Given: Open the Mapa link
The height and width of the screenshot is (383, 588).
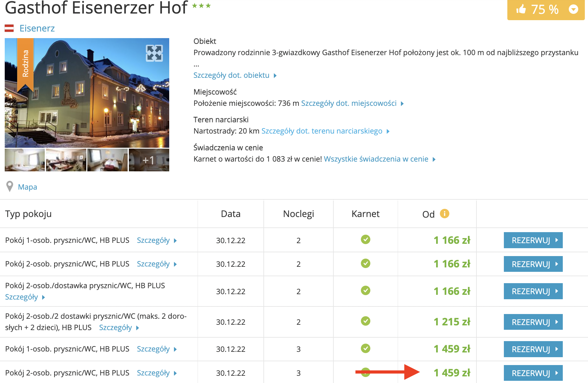Looking at the screenshot, I should point(27,187).
